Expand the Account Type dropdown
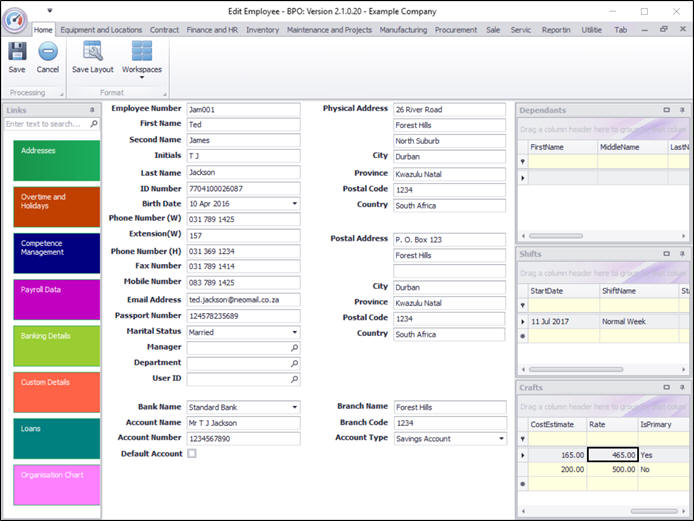The width and height of the screenshot is (694, 521). [500, 439]
